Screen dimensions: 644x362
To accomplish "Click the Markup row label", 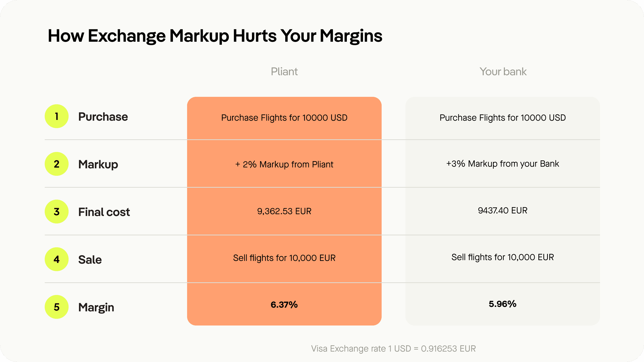I will (x=98, y=164).
